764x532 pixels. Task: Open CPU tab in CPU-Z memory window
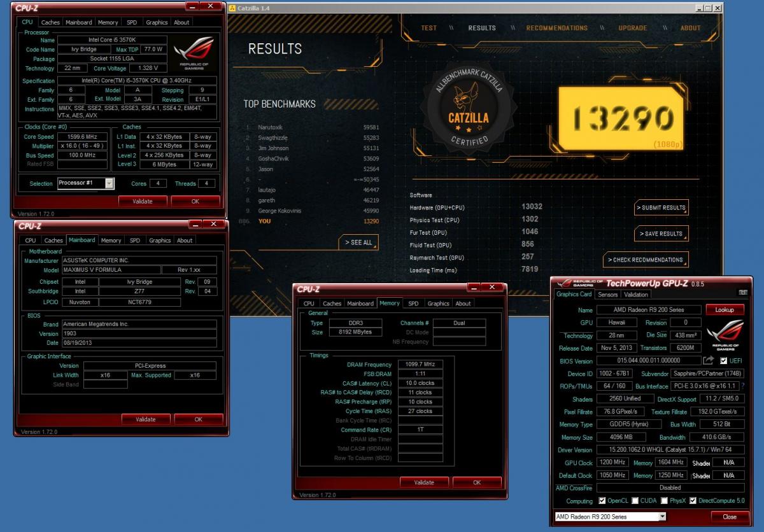(309, 304)
